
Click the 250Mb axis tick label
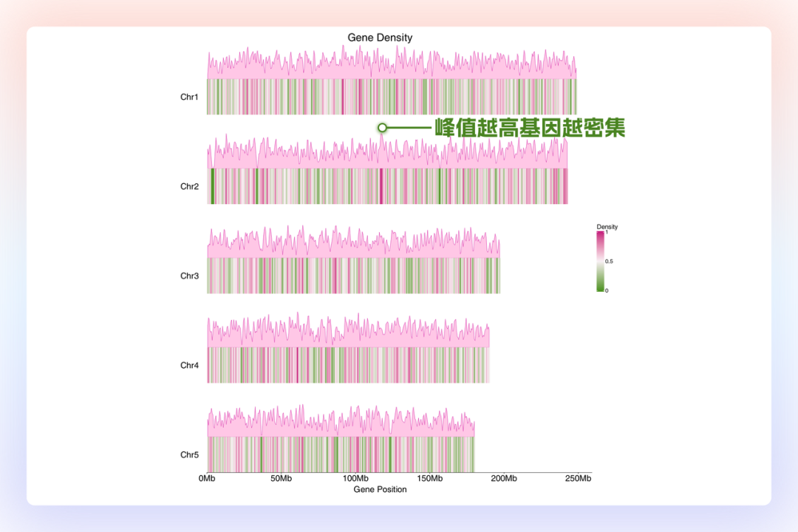(578, 479)
